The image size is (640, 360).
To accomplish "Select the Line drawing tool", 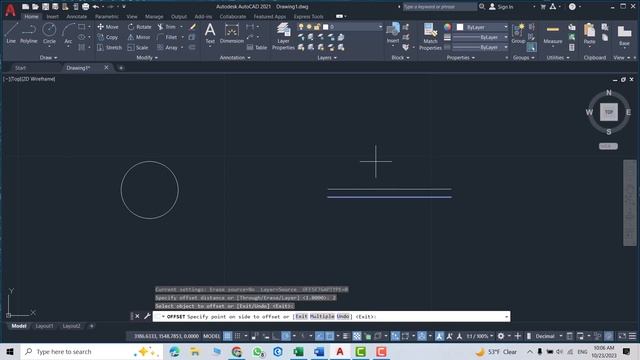I will click(11, 33).
